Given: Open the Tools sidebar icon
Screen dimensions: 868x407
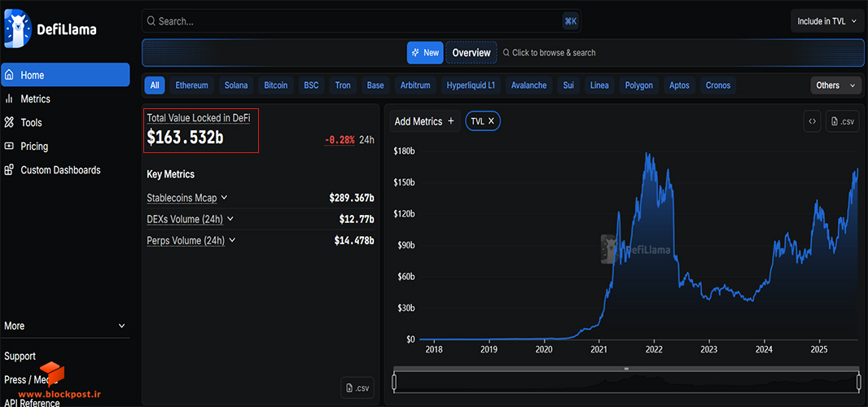Looking at the screenshot, I should pos(9,122).
